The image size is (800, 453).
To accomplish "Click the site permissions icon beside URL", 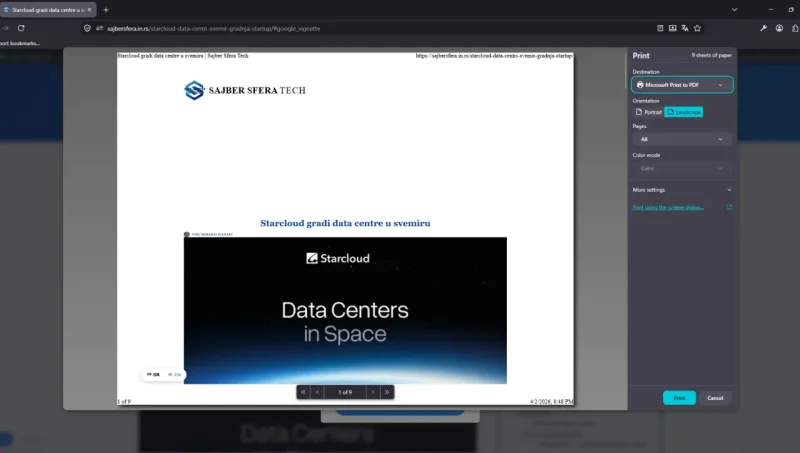I will 99,29.
